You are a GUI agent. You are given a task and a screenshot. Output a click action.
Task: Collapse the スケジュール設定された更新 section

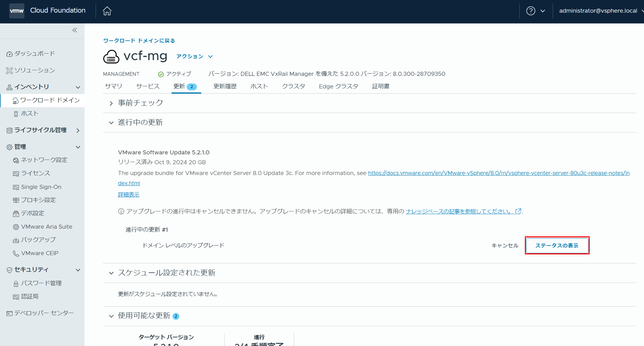[111, 273]
